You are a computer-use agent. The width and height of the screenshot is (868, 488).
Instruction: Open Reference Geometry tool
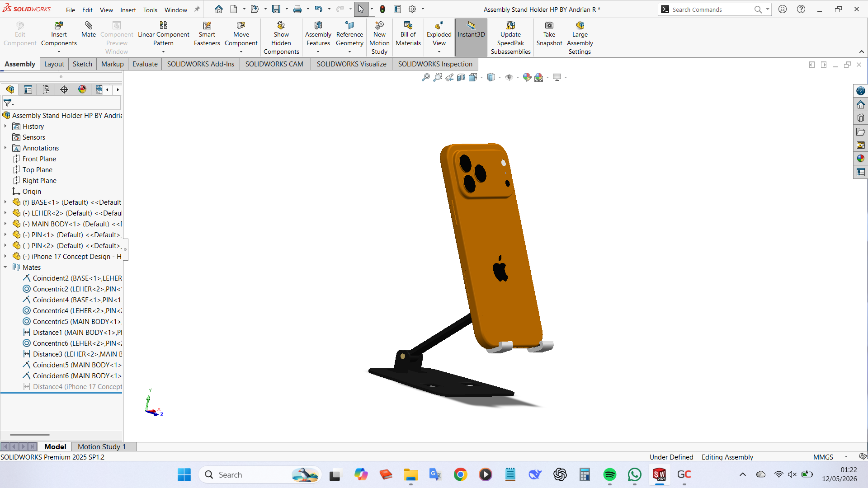349,34
